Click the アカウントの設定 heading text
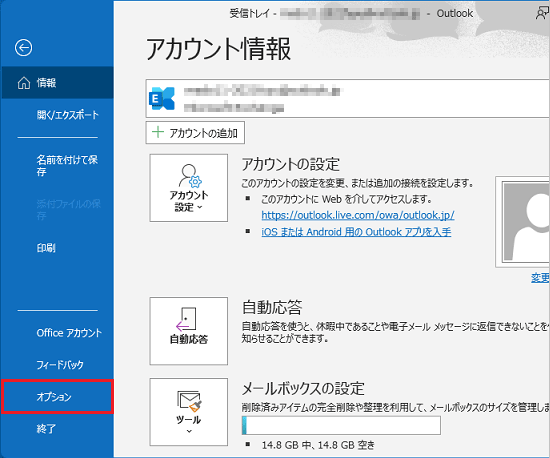The width and height of the screenshot is (550, 458). point(291,164)
